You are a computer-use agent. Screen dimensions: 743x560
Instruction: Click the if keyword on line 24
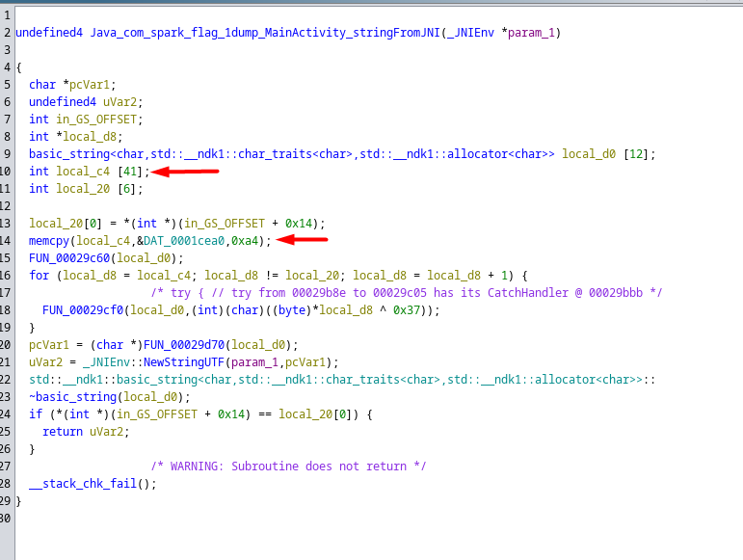point(36,414)
